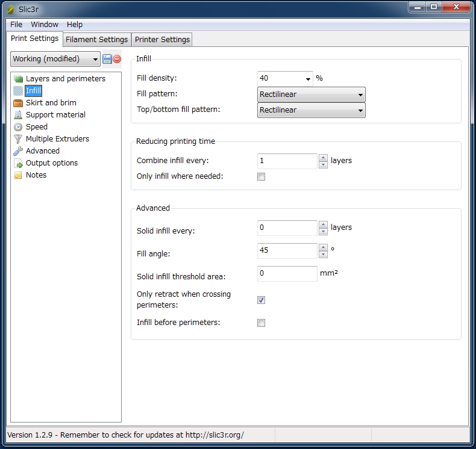Click the Reducing printing time group title
Screen dimensions: 476x449
click(175, 141)
